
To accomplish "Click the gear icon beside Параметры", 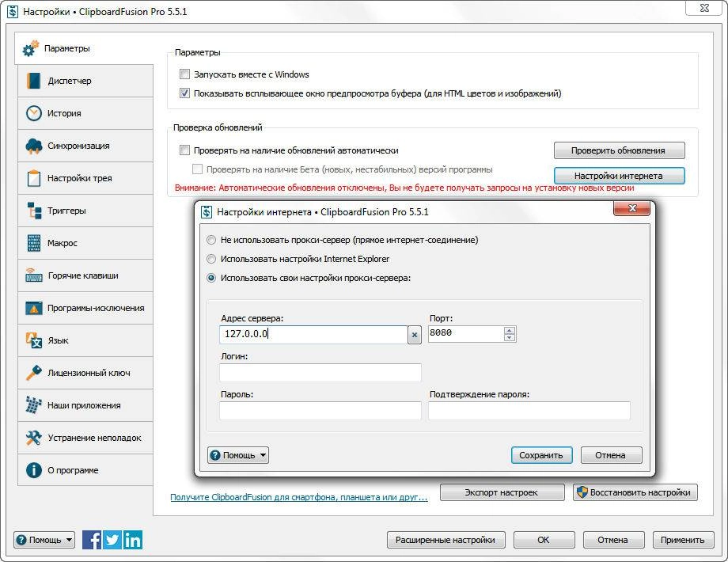I will click(x=31, y=48).
